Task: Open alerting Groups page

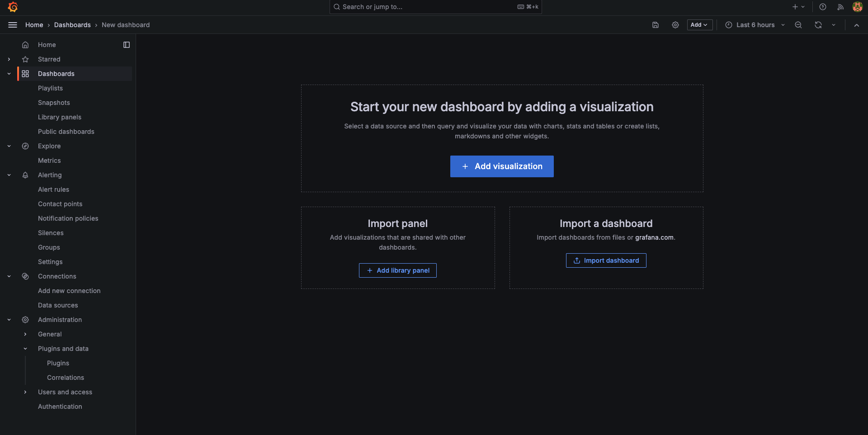Action: click(x=49, y=247)
